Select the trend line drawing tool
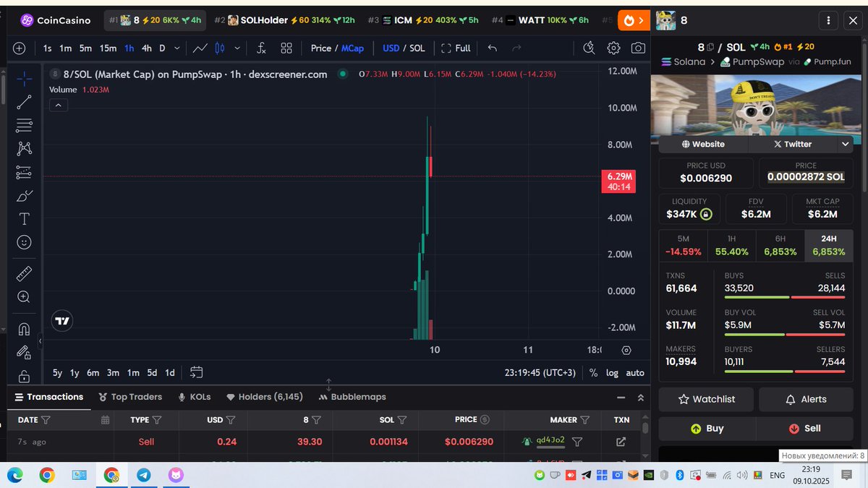The image size is (868, 488). (24, 102)
